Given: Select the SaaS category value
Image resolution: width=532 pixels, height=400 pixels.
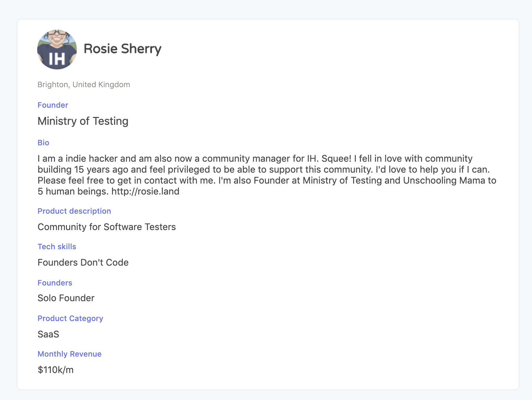Looking at the screenshot, I should pyautogui.click(x=48, y=334).
